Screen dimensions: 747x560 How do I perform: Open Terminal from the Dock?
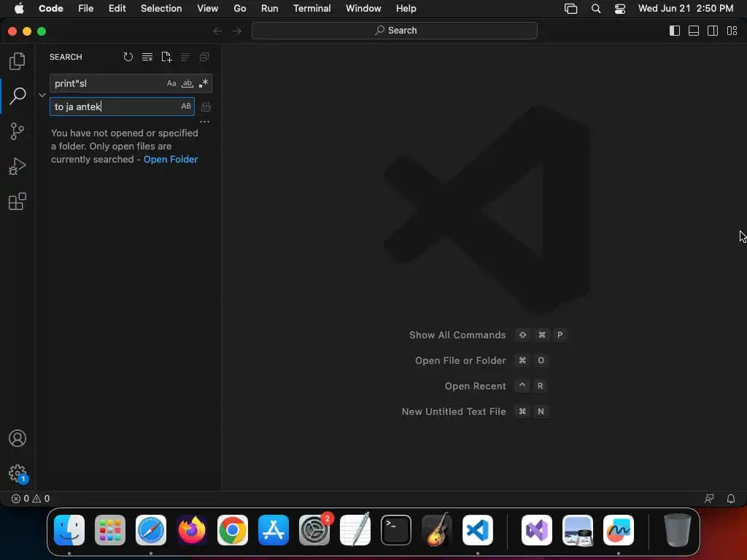point(396,530)
